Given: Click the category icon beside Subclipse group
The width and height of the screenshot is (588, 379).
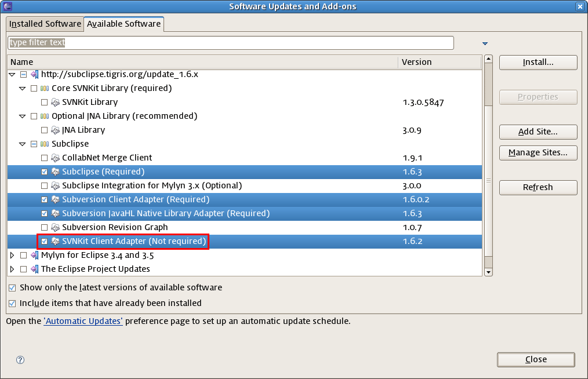Looking at the screenshot, I should tap(45, 144).
